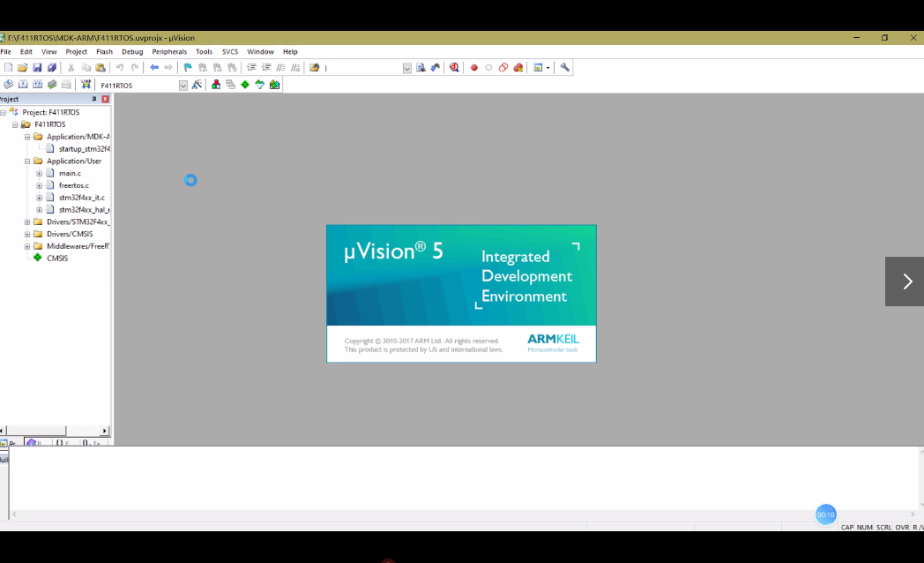Collapse the Application/MDK-ARM group
924x563 pixels.
click(x=27, y=137)
